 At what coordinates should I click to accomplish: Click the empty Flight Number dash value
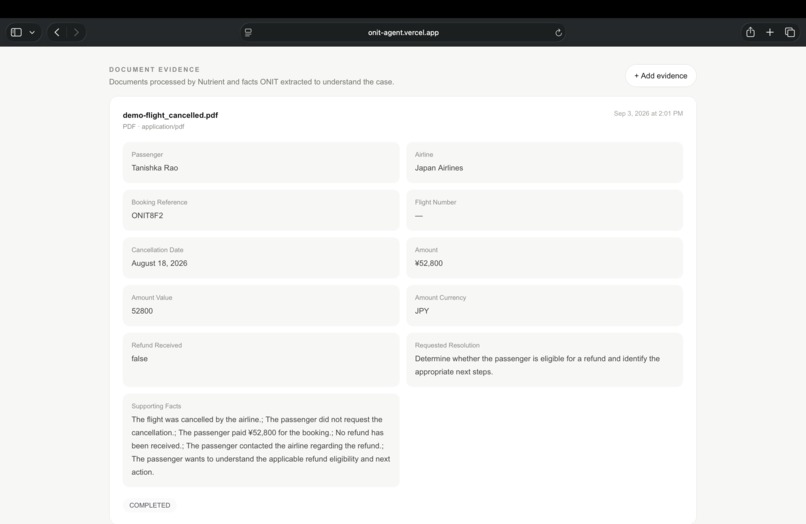click(x=419, y=215)
